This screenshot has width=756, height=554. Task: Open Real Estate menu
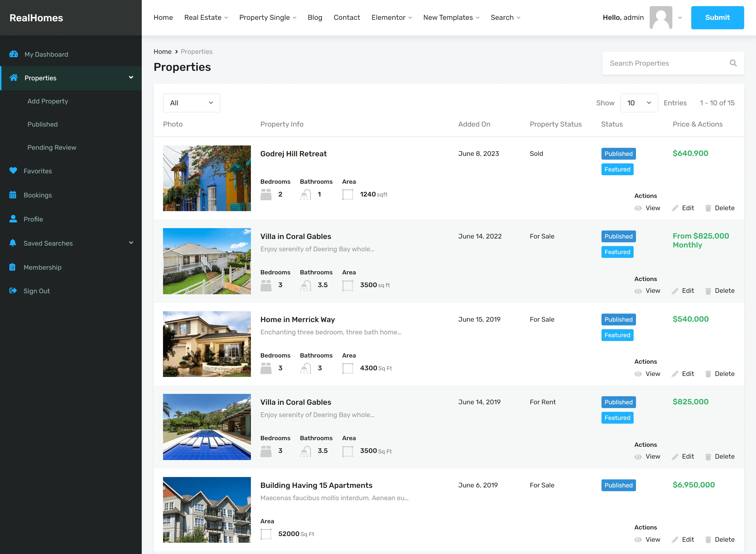pyautogui.click(x=206, y=17)
